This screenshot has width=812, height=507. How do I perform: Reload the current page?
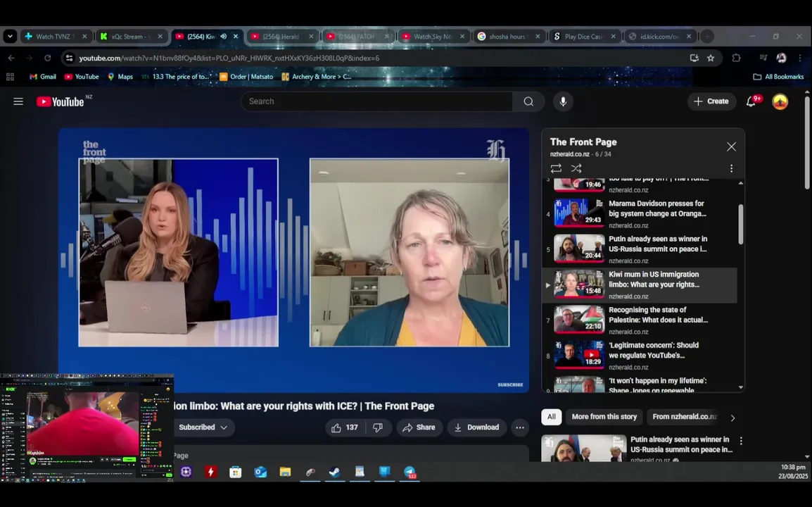coord(48,58)
